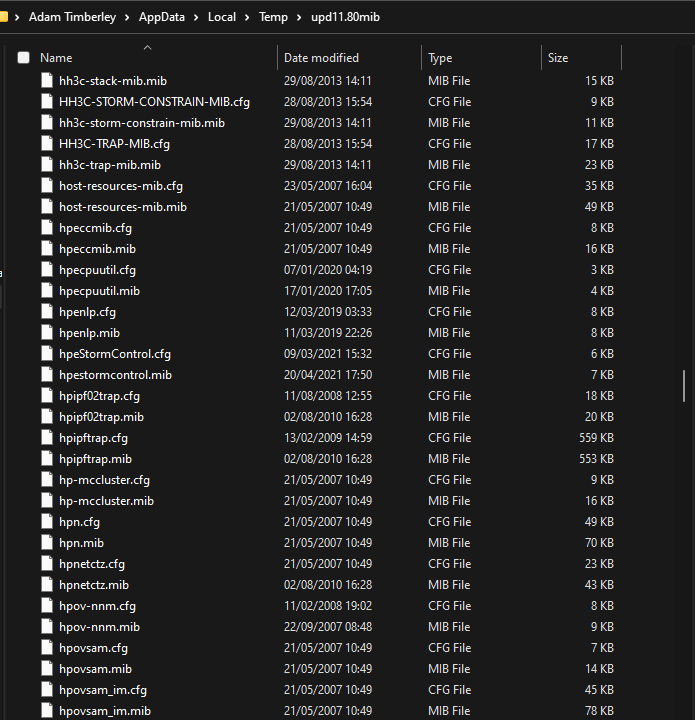This screenshot has height=720, width=695.
Task: Click file icon of hh3c-stack-mib.mib
Action: 47,80
